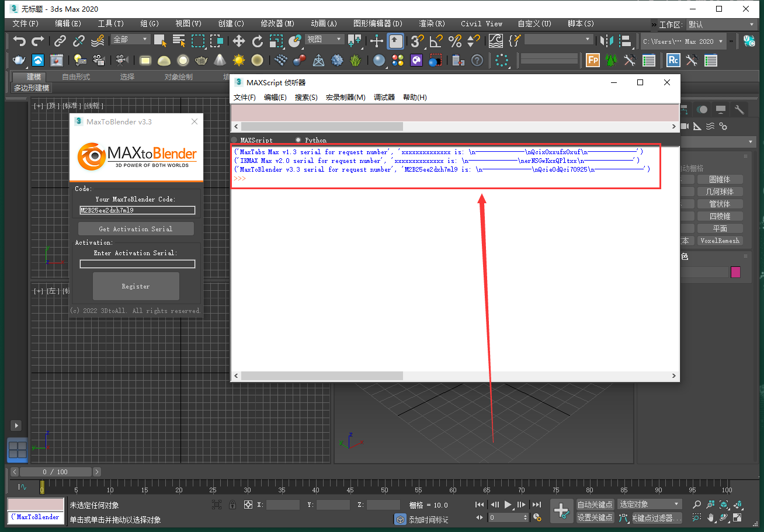Open the 文件(F) main menu
The height and width of the screenshot is (532, 764).
pyautogui.click(x=25, y=24)
